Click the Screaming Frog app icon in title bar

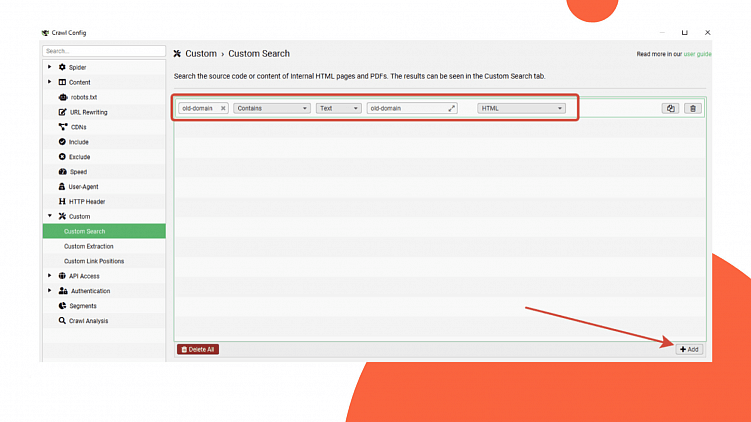[x=46, y=33]
